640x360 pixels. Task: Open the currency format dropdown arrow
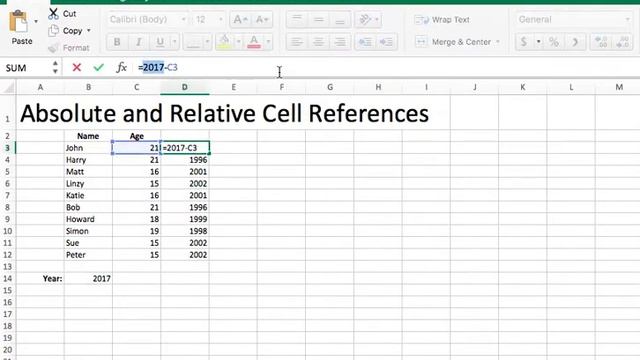point(539,42)
